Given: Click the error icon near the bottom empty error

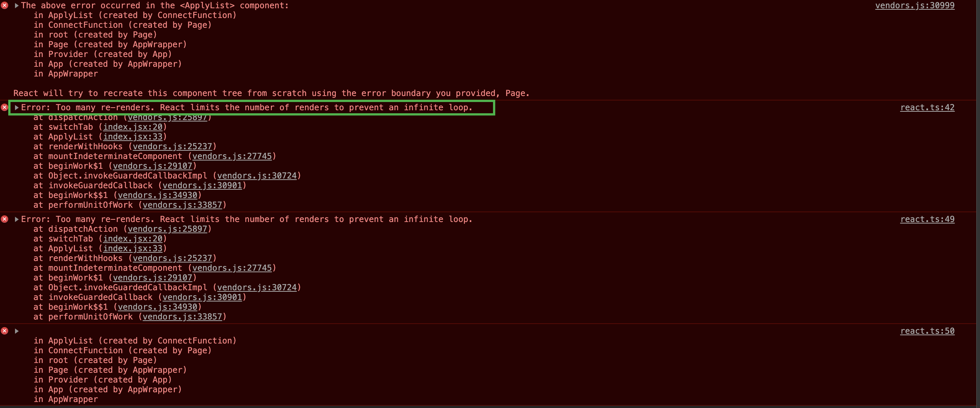Looking at the screenshot, I should pyautogui.click(x=5, y=330).
